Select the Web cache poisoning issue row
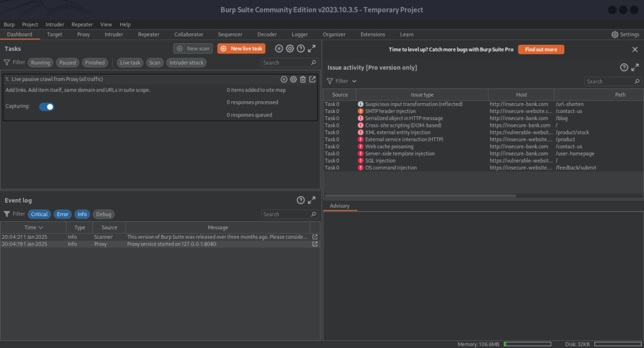Screen dimensions: 644x348 pos(484,146)
